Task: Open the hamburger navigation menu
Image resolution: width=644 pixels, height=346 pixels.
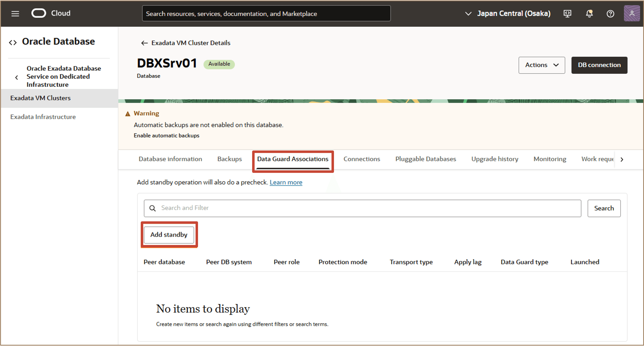Action: 15,14
